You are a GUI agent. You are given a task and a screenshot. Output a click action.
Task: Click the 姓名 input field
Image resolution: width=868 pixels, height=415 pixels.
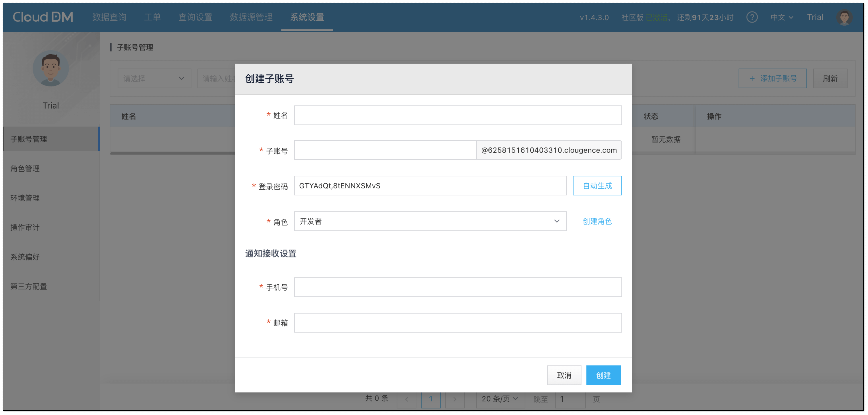458,115
